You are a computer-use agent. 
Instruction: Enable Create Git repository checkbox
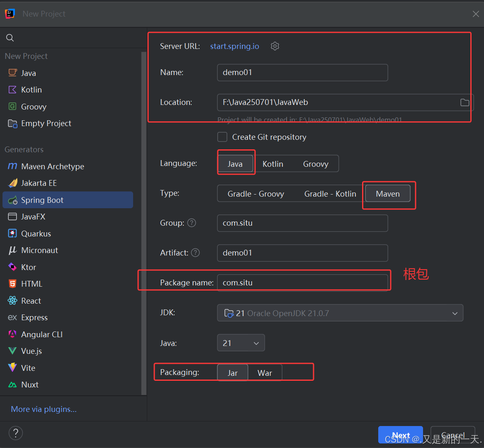tap(222, 137)
